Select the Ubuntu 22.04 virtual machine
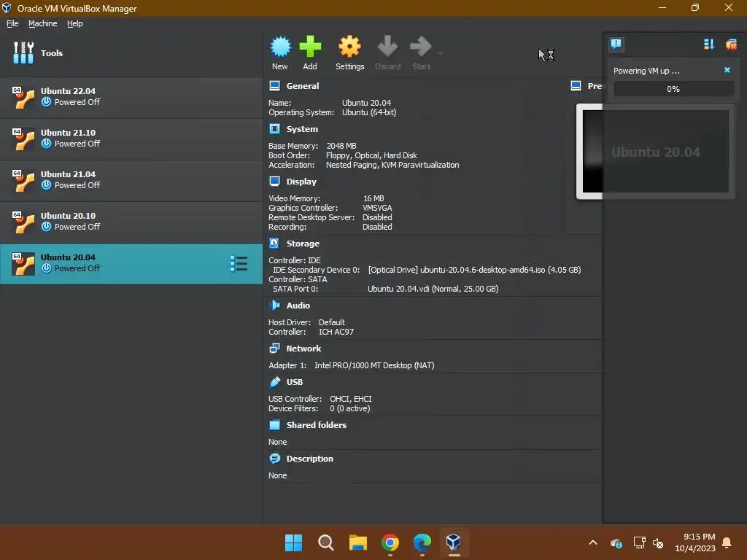Screen dimensions: 747x560 tap(131, 97)
